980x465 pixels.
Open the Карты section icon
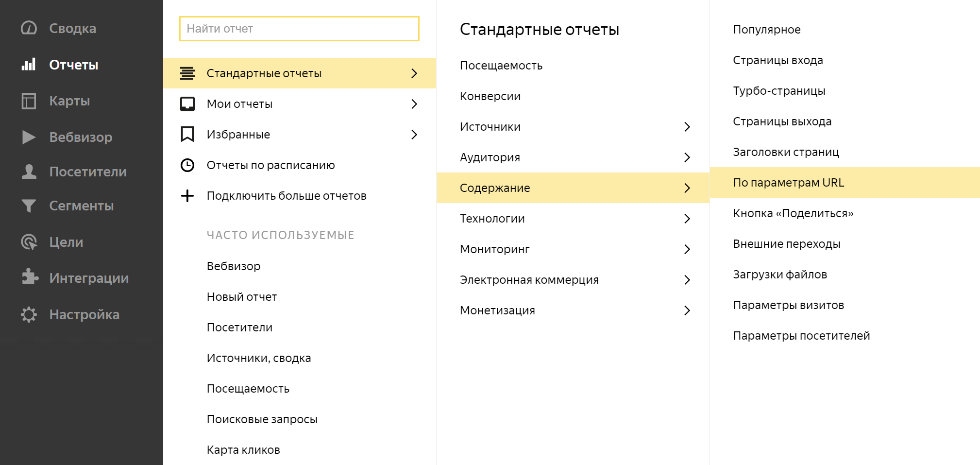(29, 101)
